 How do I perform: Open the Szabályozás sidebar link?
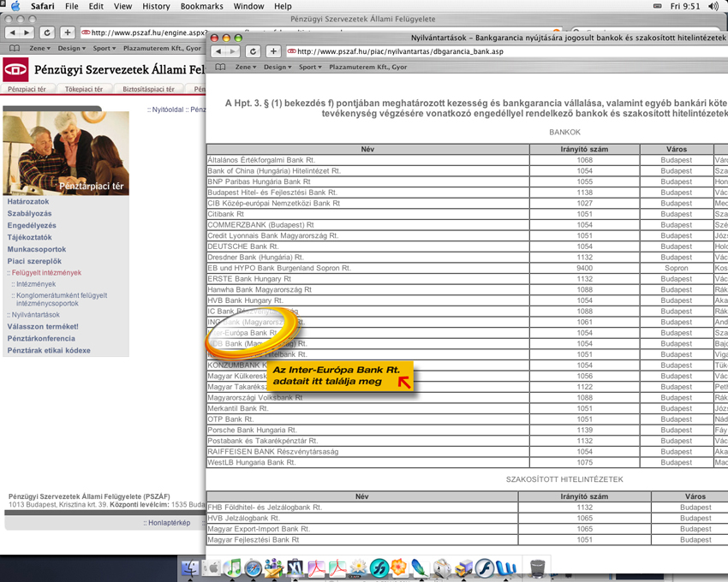29,213
